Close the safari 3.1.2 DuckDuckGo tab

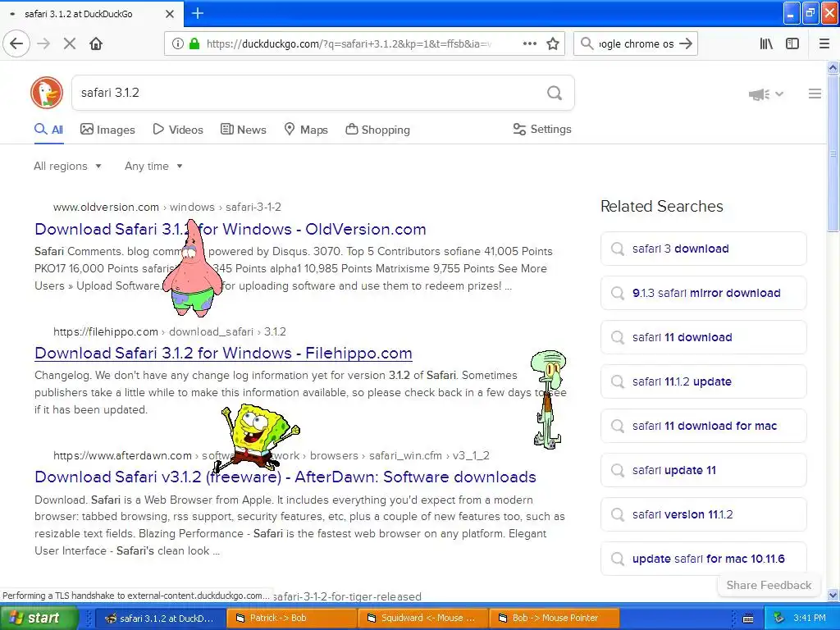click(169, 13)
